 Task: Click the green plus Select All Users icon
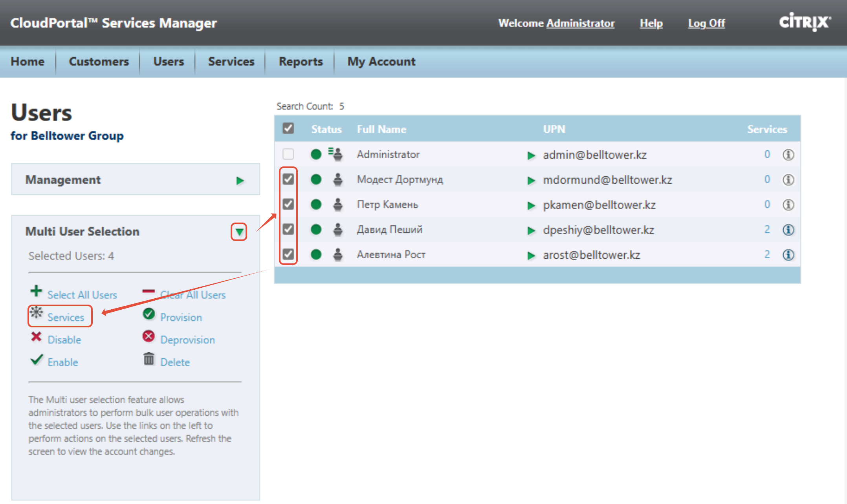coord(36,291)
